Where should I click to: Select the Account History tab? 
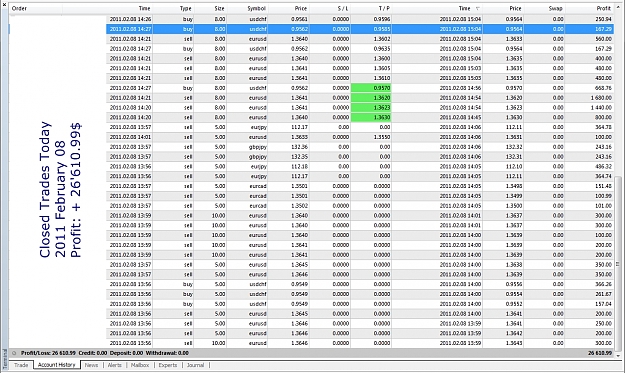tap(57, 365)
